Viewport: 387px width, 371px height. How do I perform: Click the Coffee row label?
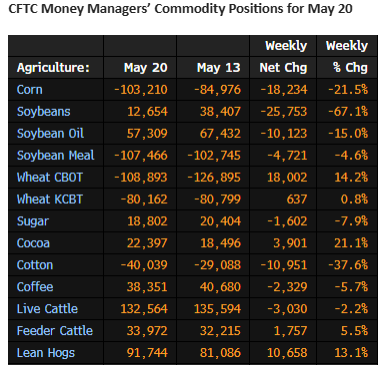[x=35, y=287]
